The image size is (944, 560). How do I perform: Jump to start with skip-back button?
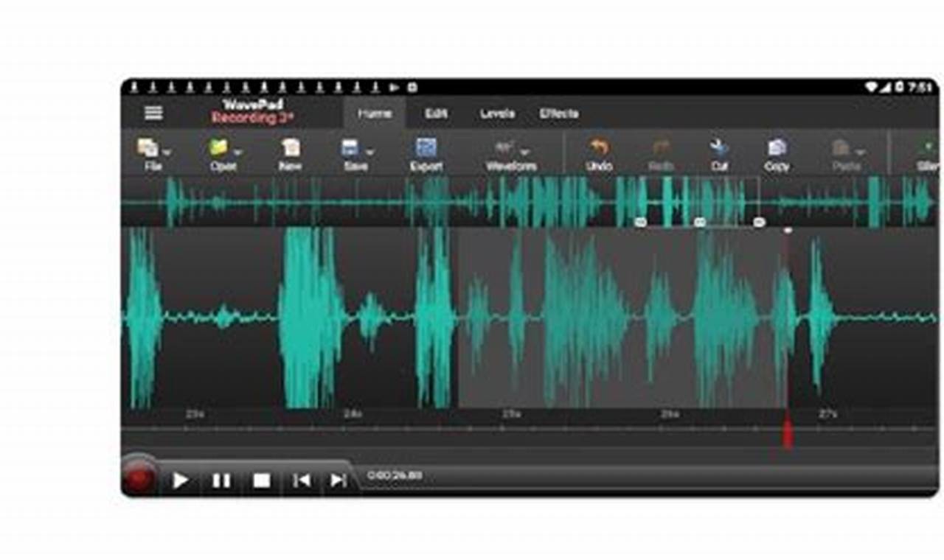click(x=302, y=480)
